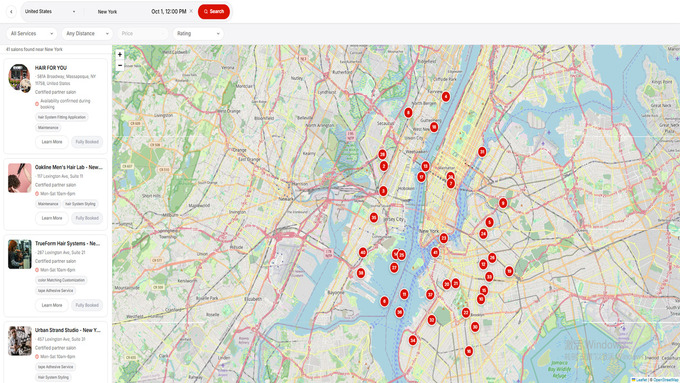The width and height of the screenshot is (680, 383).
Task: Select map marker number 35
Action: coord(374,218)
